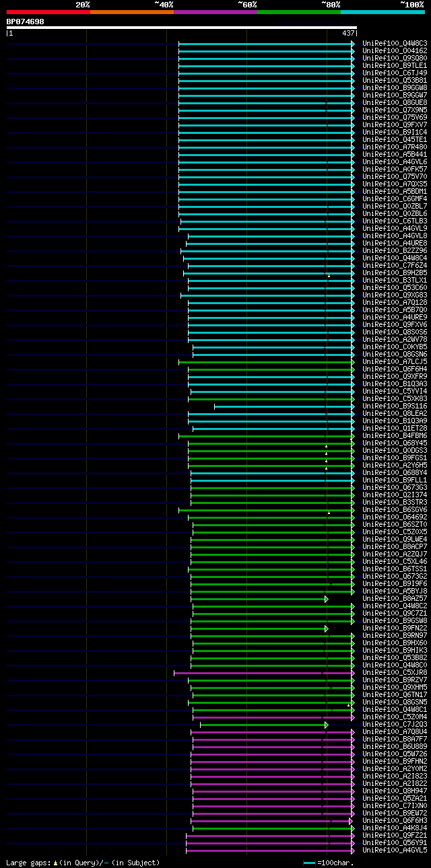Select label UniRef100_B9FN22
This screenshot has height=868, width=431.
[x=395, y=628]
